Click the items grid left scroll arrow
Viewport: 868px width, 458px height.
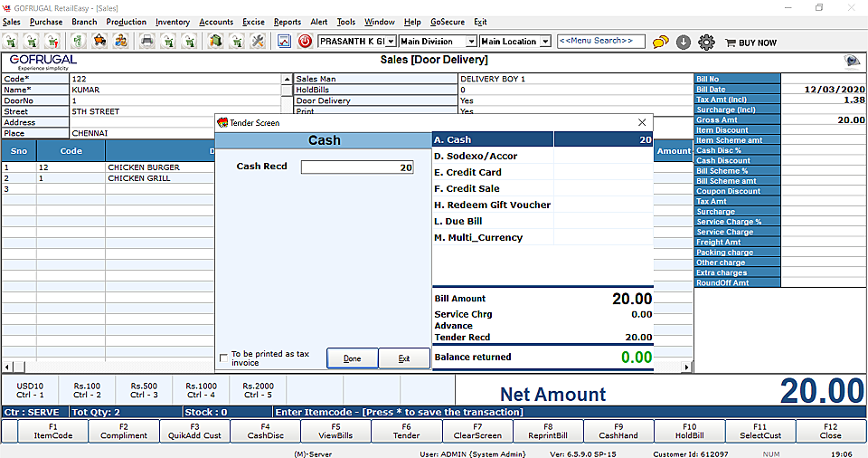click(7, 367)
